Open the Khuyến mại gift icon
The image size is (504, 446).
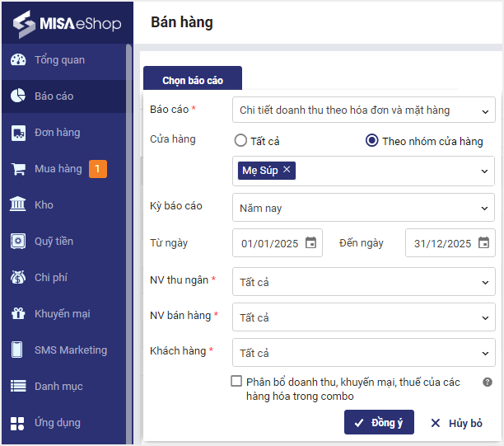pyautogui.click(x=18, y=314)
